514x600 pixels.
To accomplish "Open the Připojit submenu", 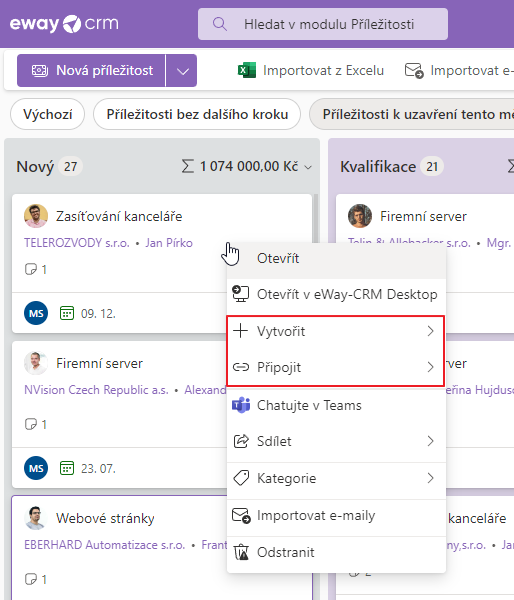I will 335,367.
